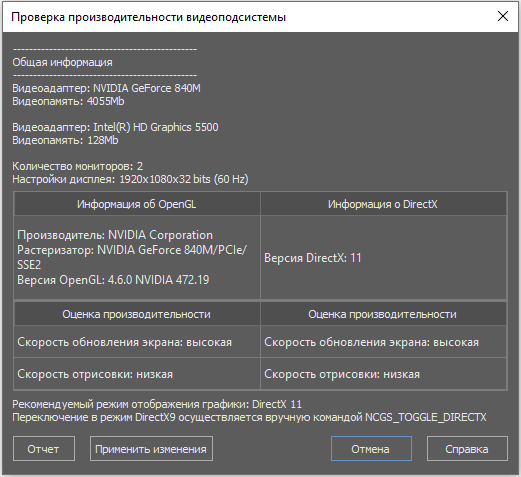Select the Информация о DirectX header
Image resolution: width=521 pixels, height=477 pixels.
coord(383,204)
